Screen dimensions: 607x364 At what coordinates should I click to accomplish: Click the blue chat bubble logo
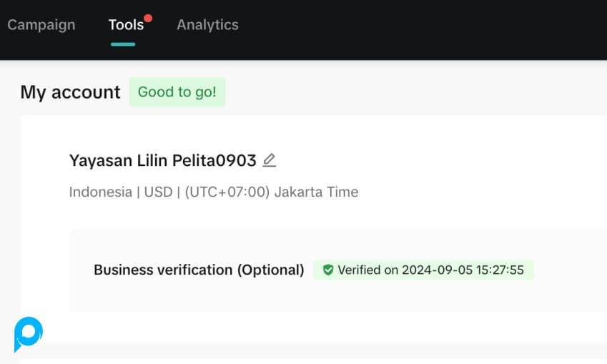click(x=28, y=335)
